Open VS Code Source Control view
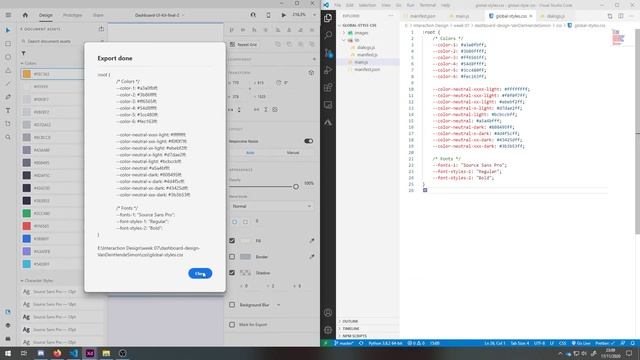Screen dimensions: 640x360 pos(328,53)
